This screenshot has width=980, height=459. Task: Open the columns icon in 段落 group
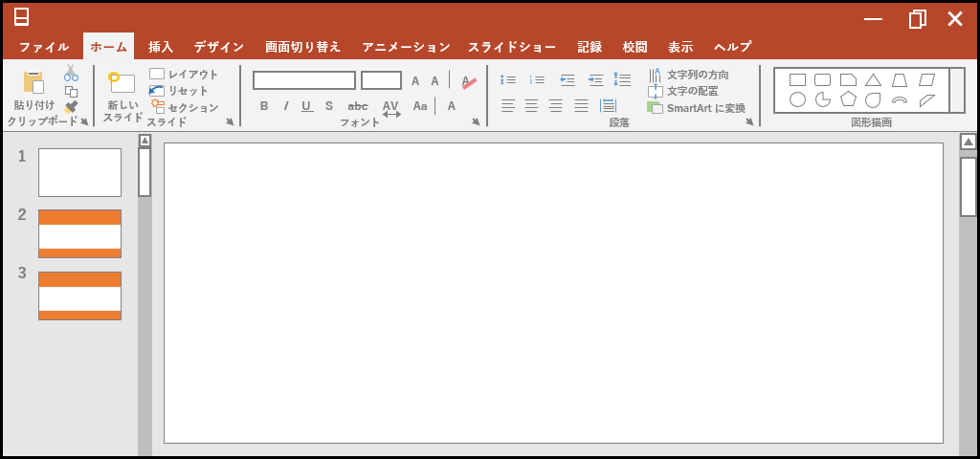608,105
